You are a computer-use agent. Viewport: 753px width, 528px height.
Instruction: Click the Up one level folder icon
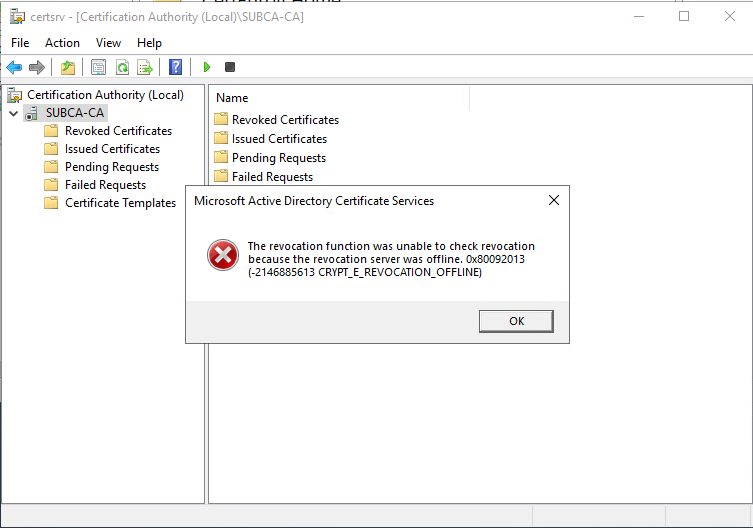click(67, 67)
